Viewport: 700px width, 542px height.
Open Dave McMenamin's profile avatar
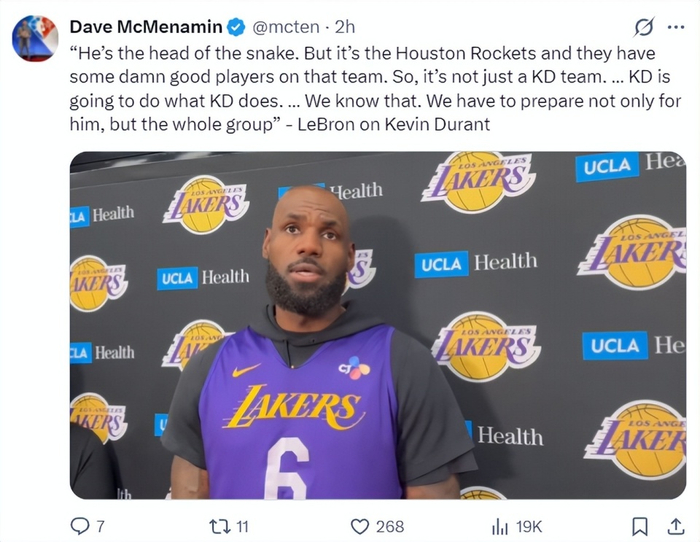pos(35,37)
